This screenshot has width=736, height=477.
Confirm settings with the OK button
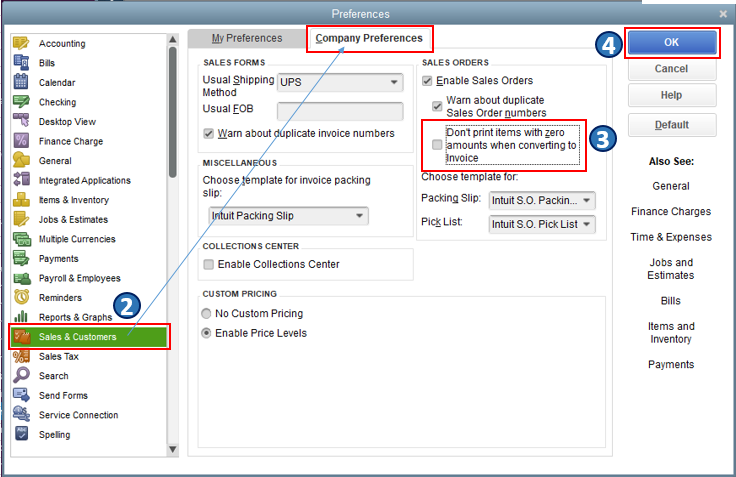point(672,42)
